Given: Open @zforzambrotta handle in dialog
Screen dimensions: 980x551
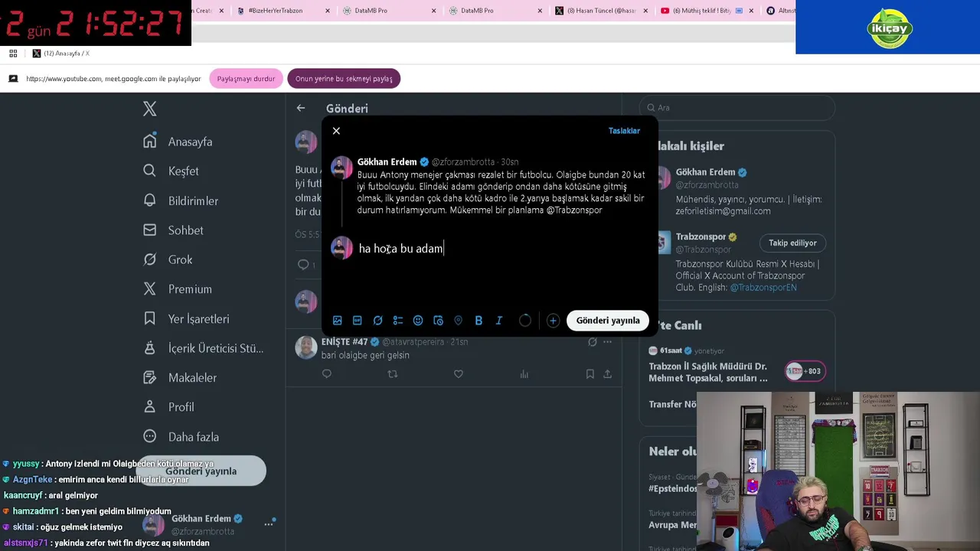Looking at the screenshot, I should tap(464, 162).
